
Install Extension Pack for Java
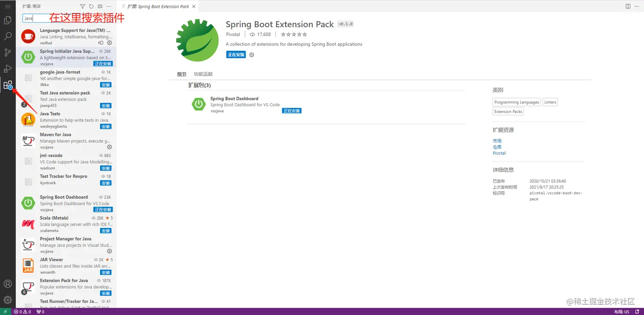point(106,293)
